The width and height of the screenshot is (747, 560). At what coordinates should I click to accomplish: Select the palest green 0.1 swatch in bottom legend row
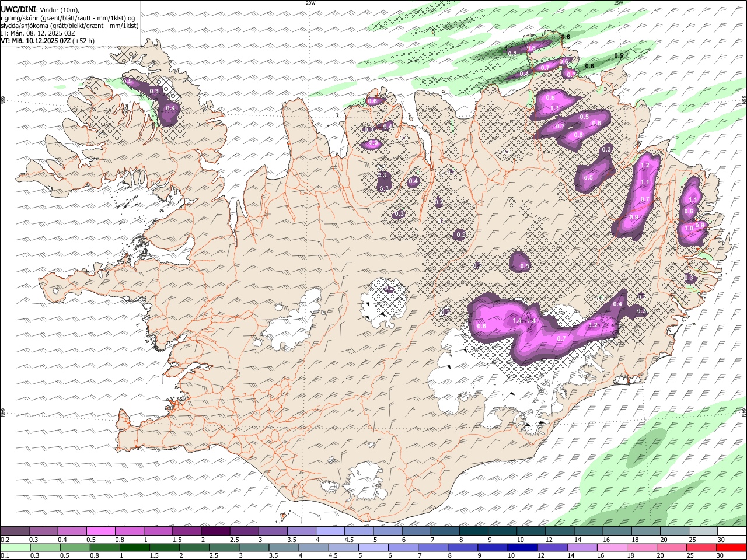coord(15,548)
